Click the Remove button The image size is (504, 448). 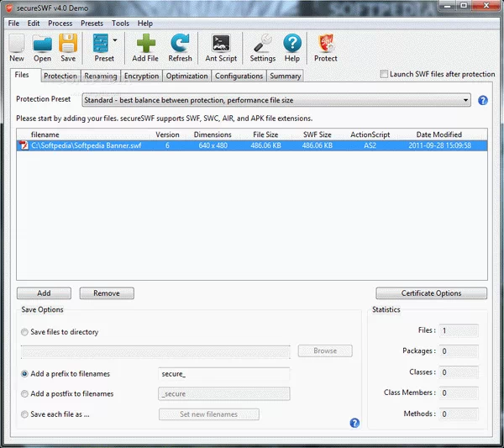[107, 293]
